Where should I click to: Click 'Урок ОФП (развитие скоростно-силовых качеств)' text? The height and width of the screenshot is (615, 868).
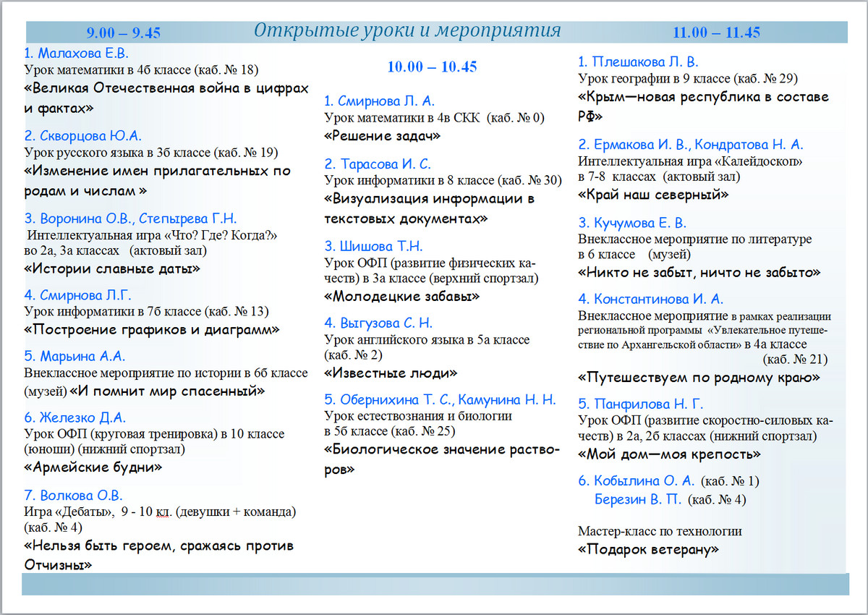(x=705, y=428)
